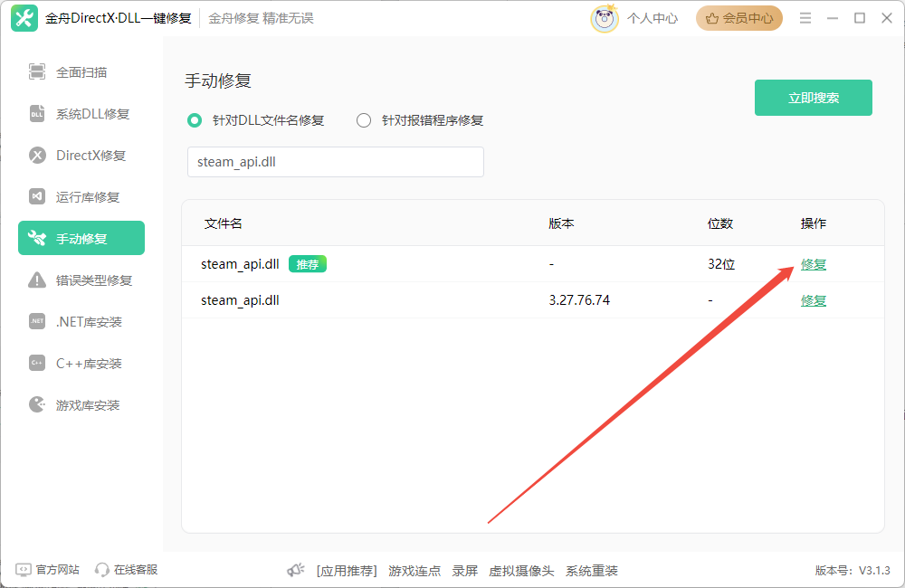Switch to 运行库修复 section

pyautogui.click(x=81, y=197)
